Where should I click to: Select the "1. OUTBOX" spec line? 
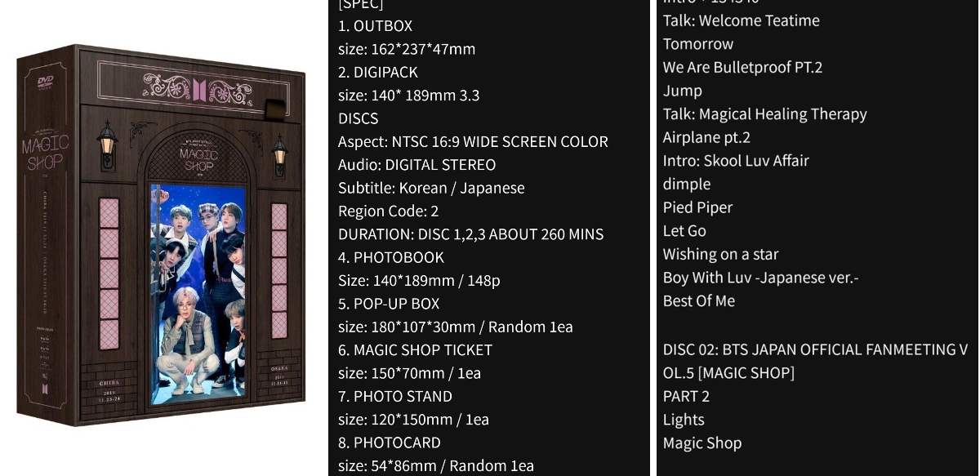coord(376,25)
